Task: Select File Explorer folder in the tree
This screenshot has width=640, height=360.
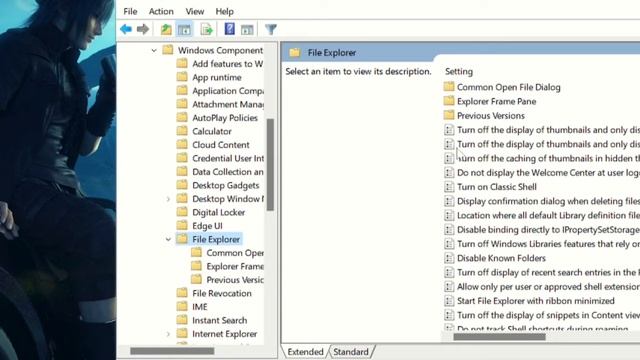Action: 209,239
